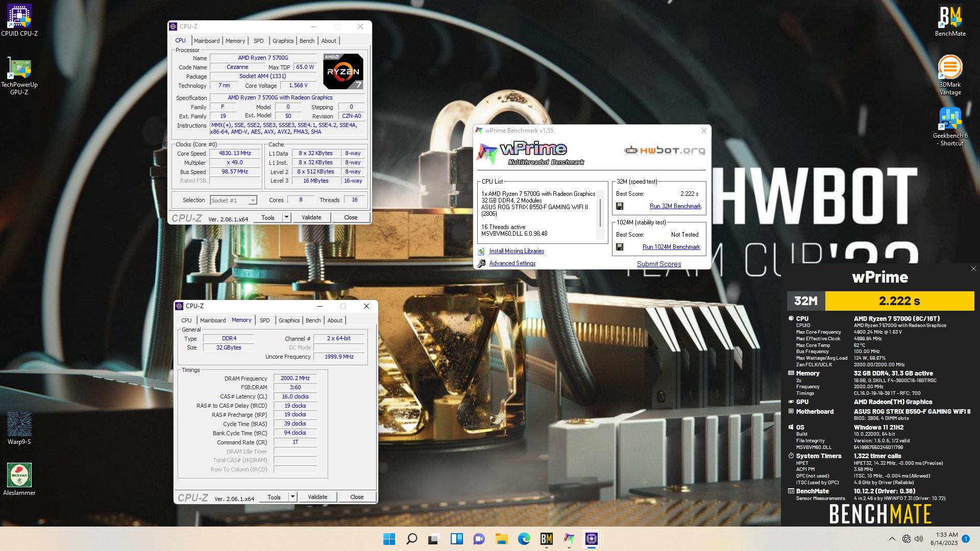Save 32M score floppy icon
This screenshot has height=551, width=980.
tap(620, 206)
